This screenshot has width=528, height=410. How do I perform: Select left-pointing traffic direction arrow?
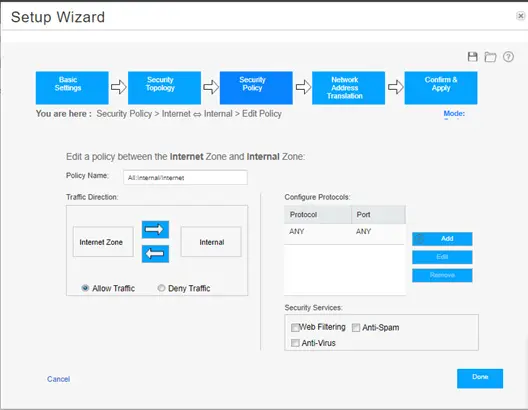pos(155,254)
